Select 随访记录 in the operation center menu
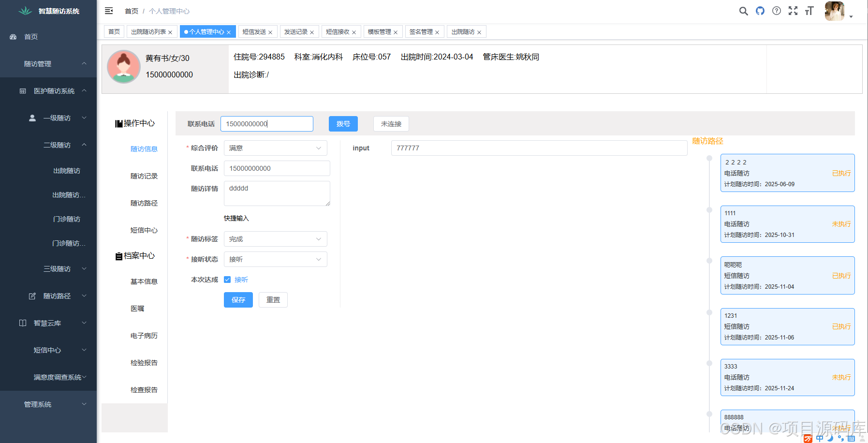The width and height of the screenshot is (868, 443). [144, 176]
